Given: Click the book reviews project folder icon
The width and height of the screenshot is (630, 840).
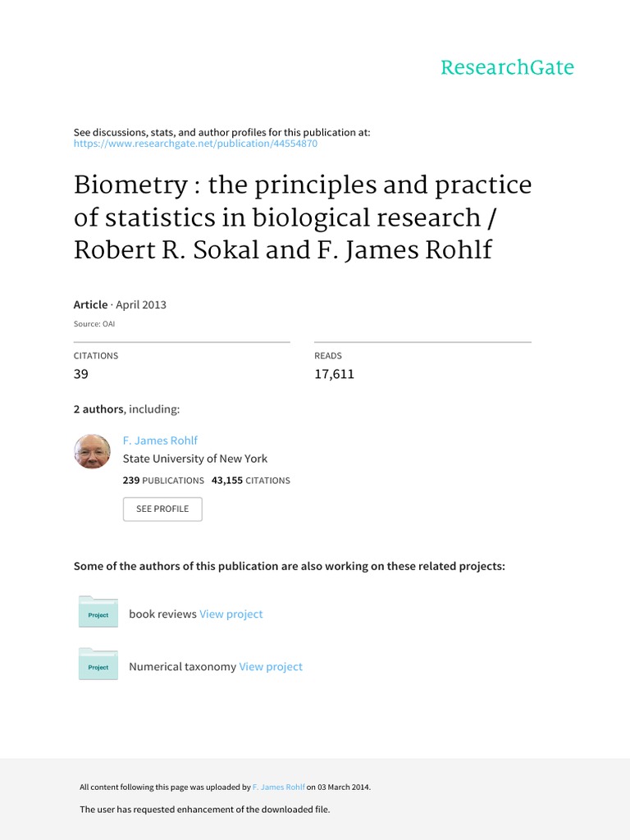Looking at the screenshot, I should coord(98,614).
